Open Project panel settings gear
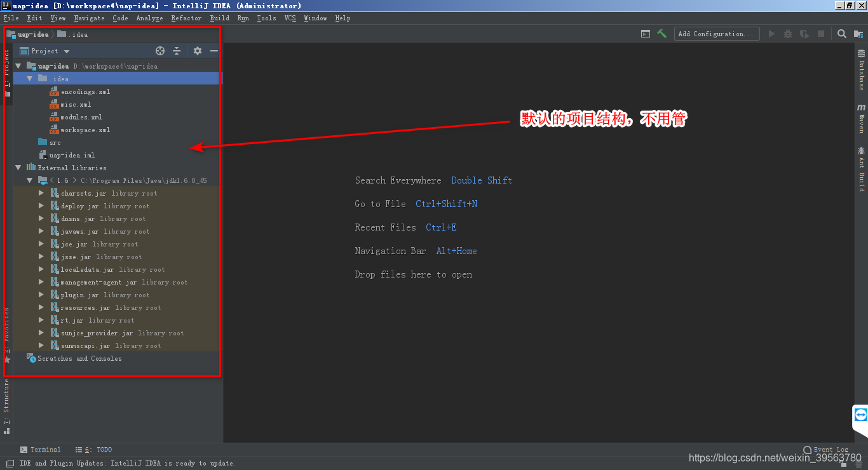The image size is (868, 470). (198, 51)
